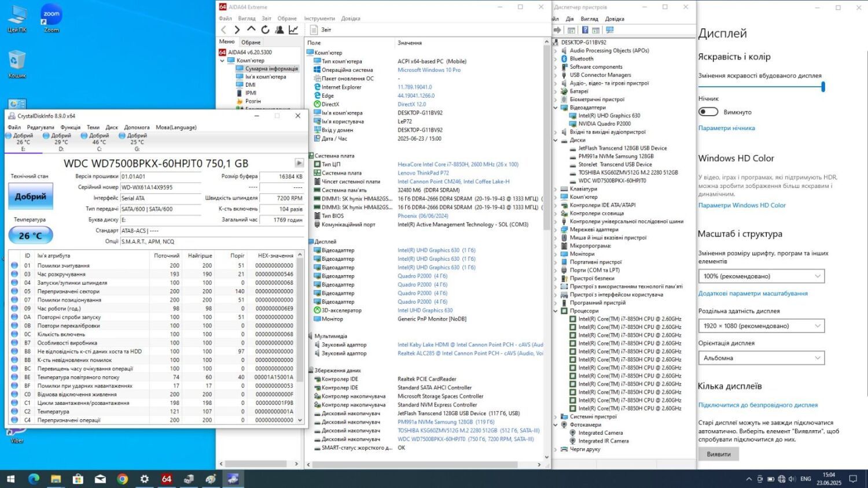Click the Виявити button in display settings

(718, 454)
